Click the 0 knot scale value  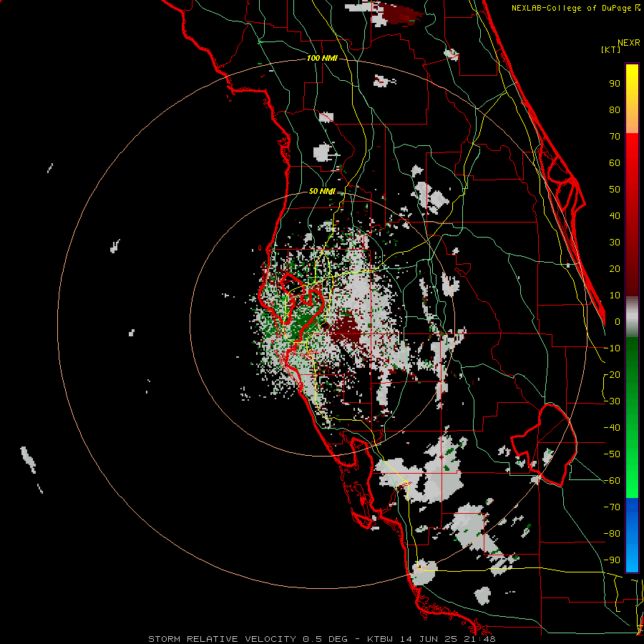pos(618,321)
